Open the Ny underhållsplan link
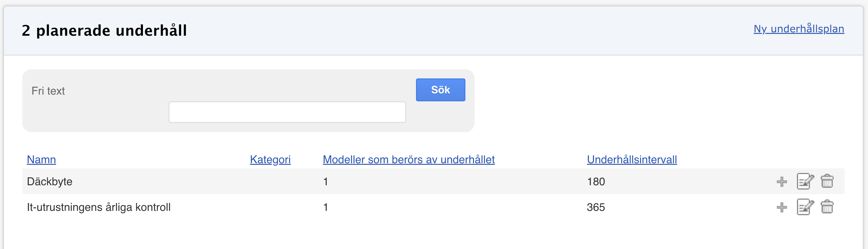 click(x=799, y=29)
